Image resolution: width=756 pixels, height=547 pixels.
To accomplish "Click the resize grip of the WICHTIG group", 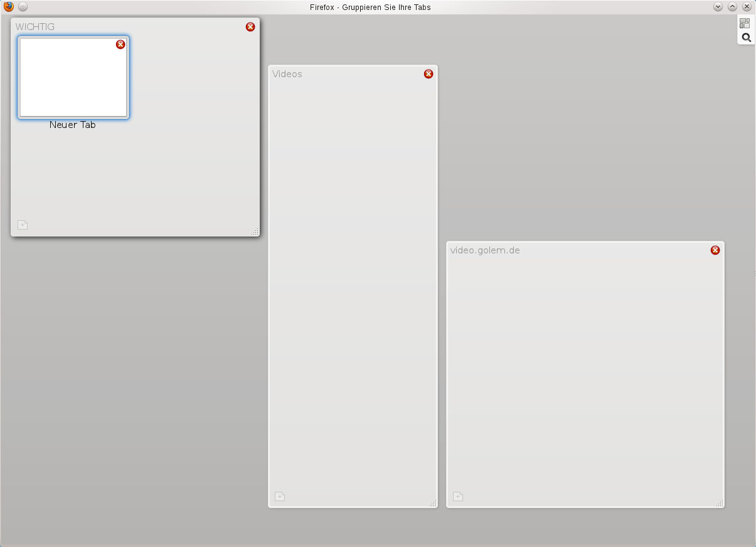I will pos(256,233).
